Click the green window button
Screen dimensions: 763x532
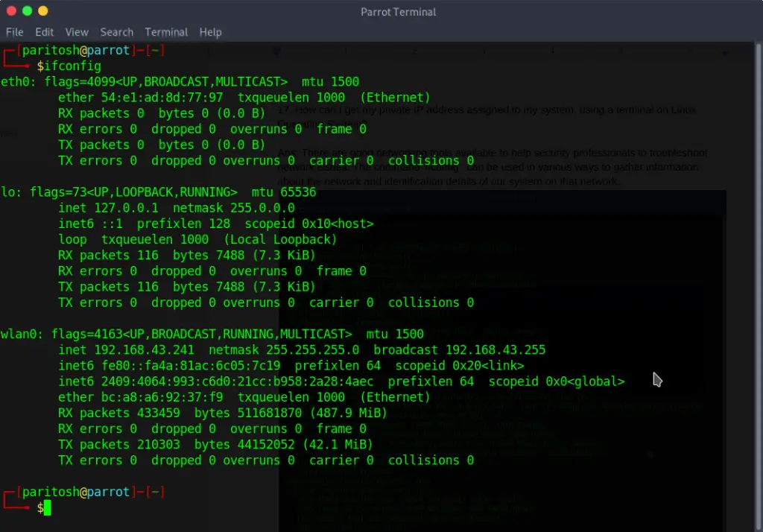28,10
